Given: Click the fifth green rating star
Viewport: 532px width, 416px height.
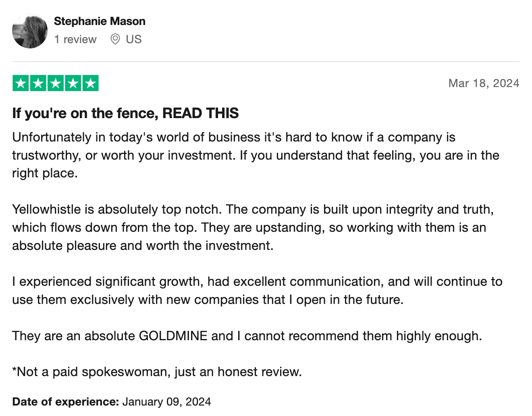Looking at the screenshot, I should click(91, 83).
